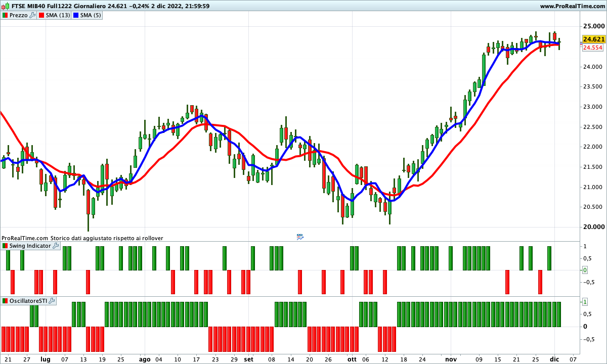Viewport: 607px width, 364px height.
Task: Click the 23.500 price axis value
Action: coord(592,87)
